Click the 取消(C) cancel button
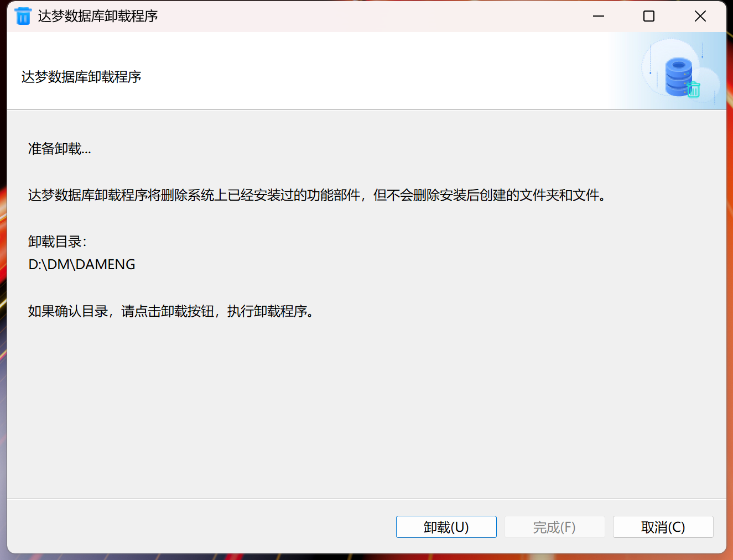Image resolution: width=733 pixels, height=560 pixels. pyautogui.click(x=663, y=527)
